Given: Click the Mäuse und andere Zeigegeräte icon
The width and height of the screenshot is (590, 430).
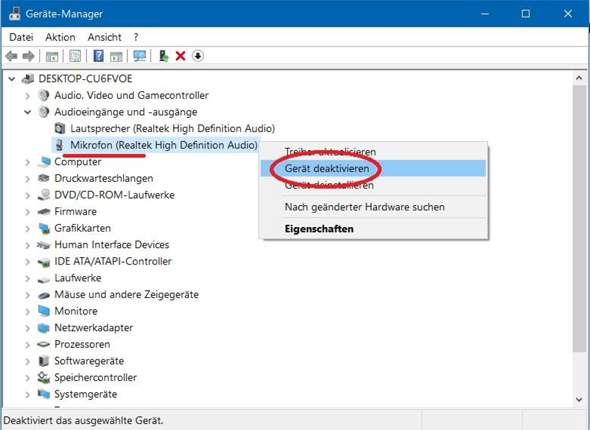Looking at the screenshot, I should 44,295.
